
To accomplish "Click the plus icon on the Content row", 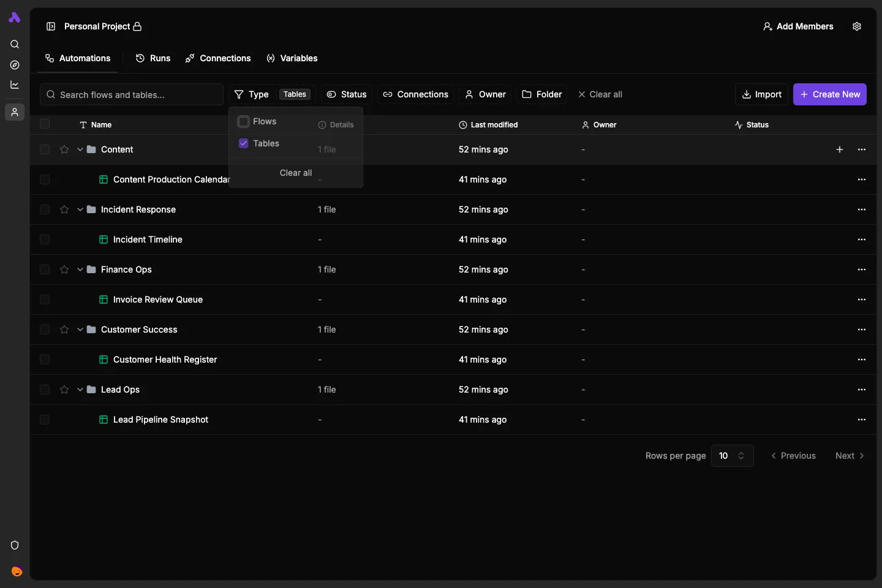I will click(x=840, y=149).
